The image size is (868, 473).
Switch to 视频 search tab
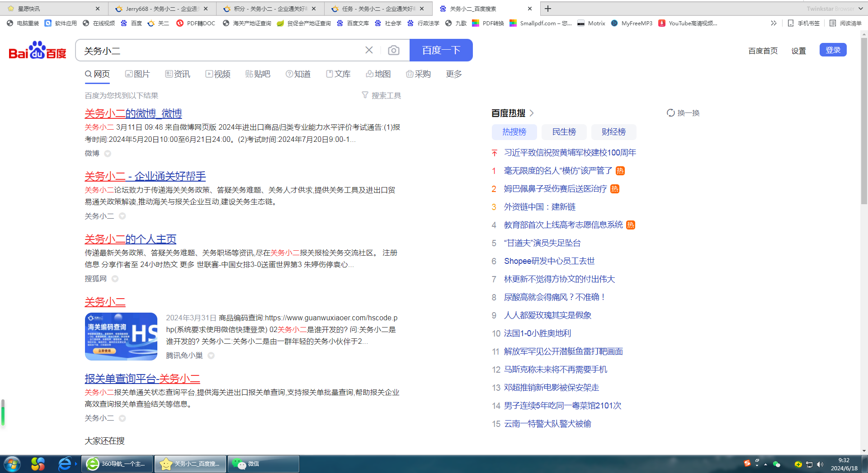coord(218,74)
